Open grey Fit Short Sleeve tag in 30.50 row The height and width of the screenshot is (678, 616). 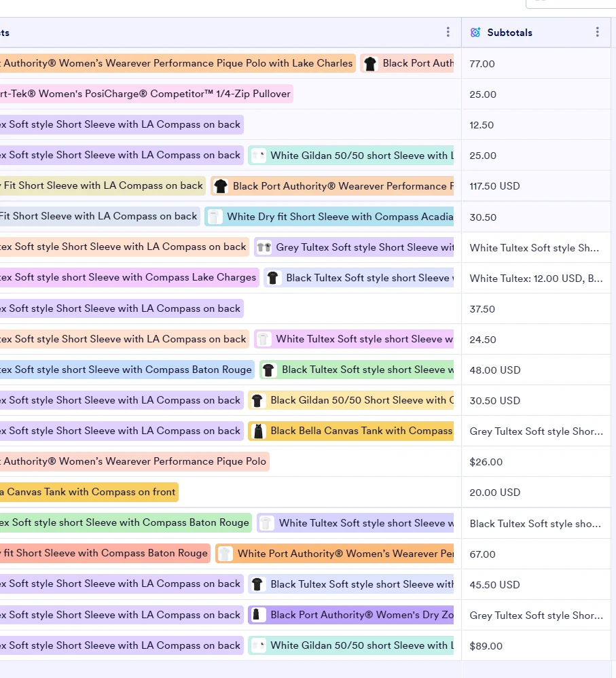(100, 216)
